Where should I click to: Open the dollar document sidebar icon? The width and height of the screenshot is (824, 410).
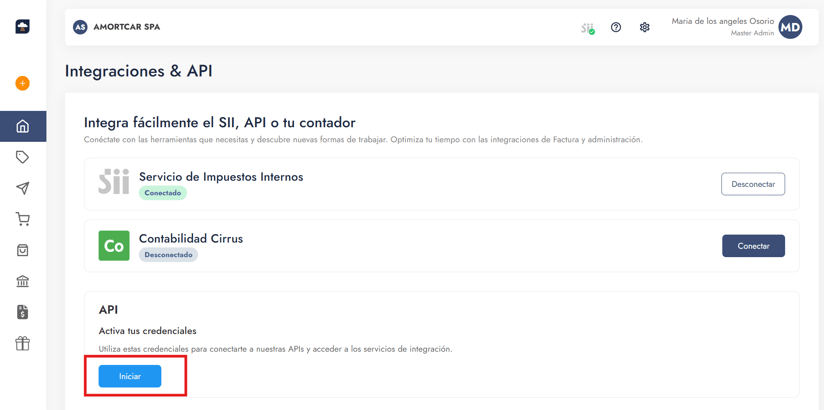click(22, 312)
